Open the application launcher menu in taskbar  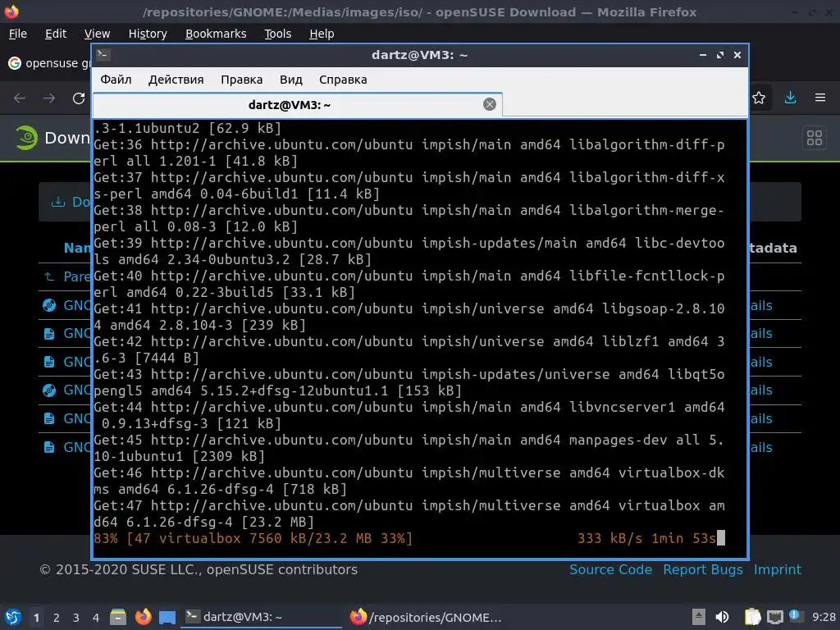[13, 617]
